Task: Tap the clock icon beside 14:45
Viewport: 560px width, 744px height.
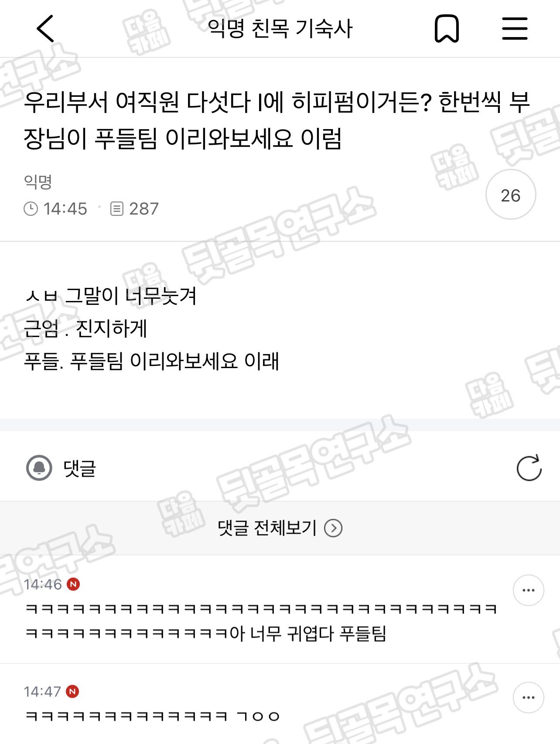Action: pos(31,208)
